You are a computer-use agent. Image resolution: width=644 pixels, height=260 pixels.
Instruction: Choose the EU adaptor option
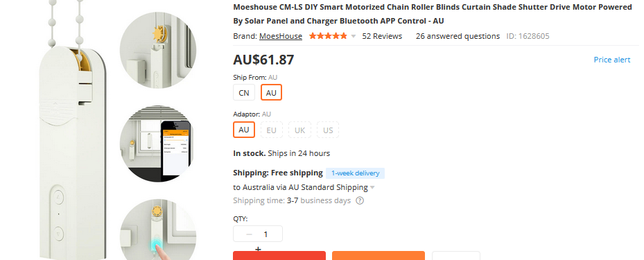tap(272, 130)
